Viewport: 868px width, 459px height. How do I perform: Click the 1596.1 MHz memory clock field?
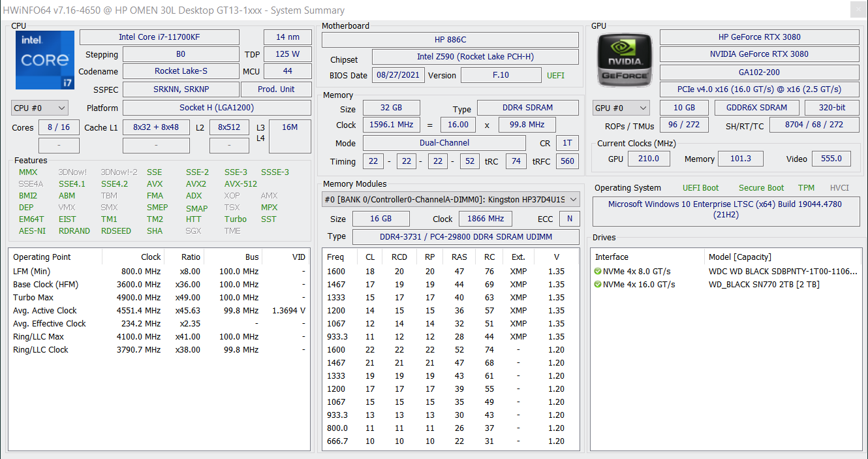391,125
